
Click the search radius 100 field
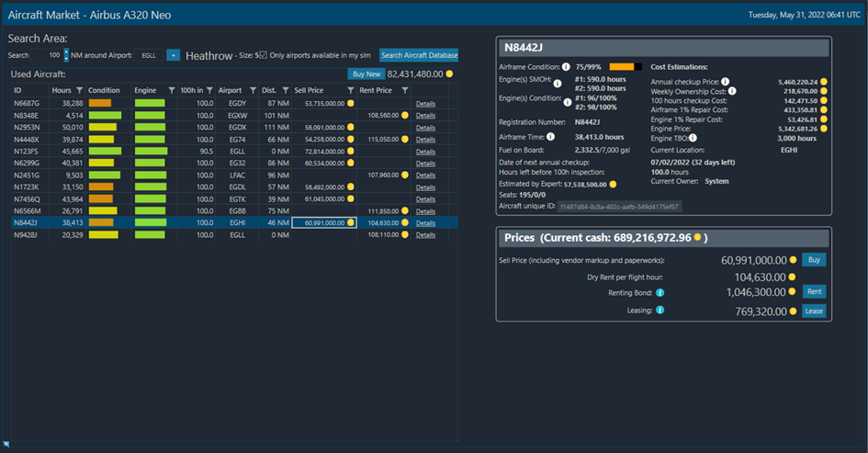pyautogui.click(x=48, y=55)
